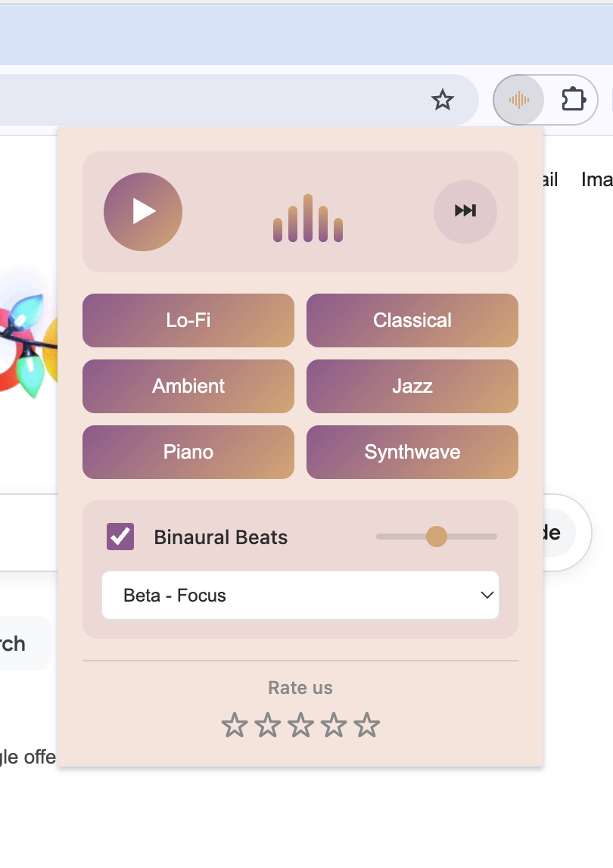Switch to Google Images
613x868 pixels.
[597, 179]
